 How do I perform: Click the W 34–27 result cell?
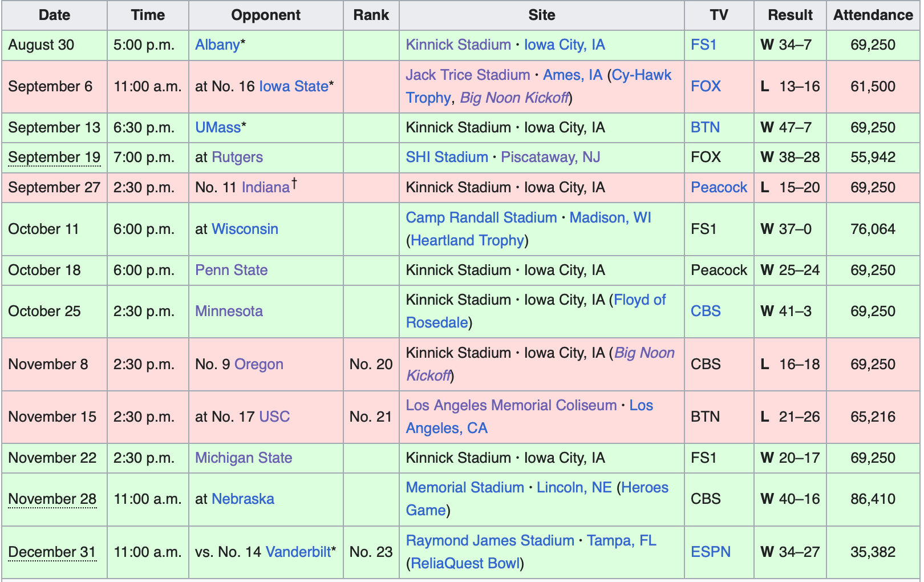(790, 552)
